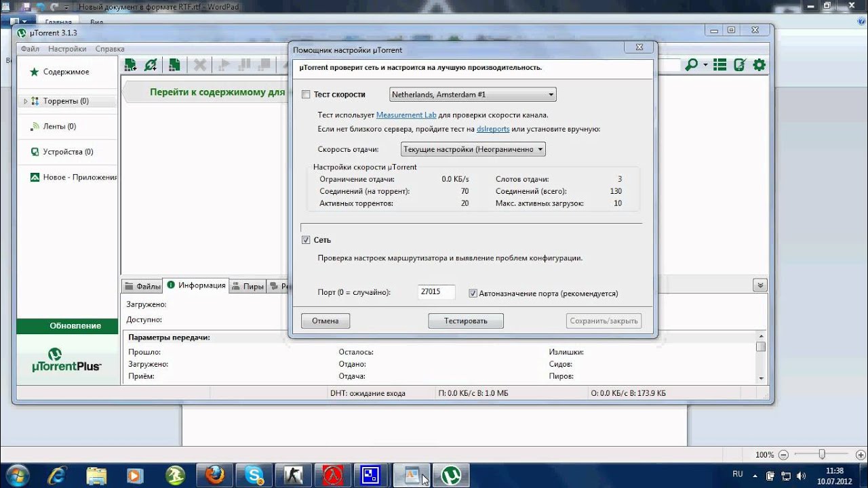Open Skype taskbar icon
This screenshot has height=488, width=868.
click(x=254, y=475)
